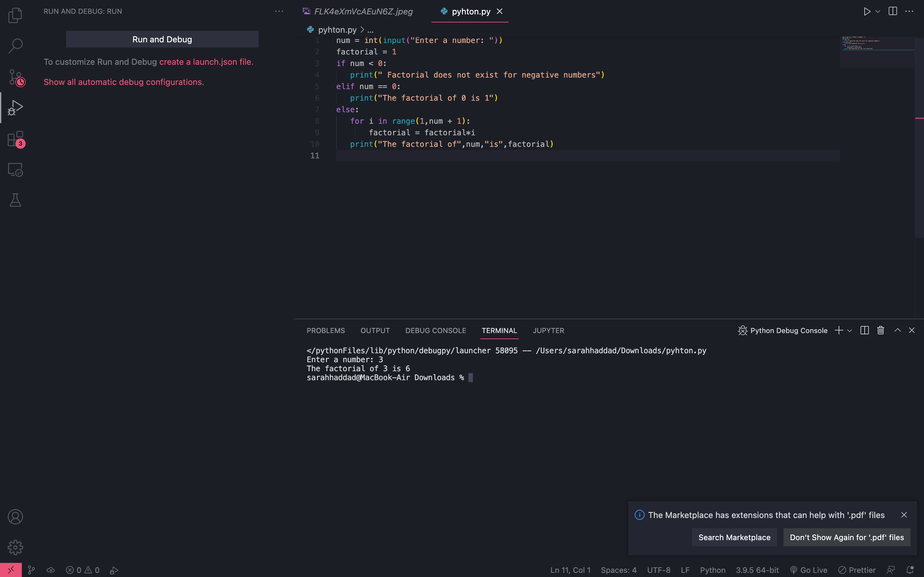Open the Accounts icon in activity bar

pyautogui.click(x=15, y=517)
